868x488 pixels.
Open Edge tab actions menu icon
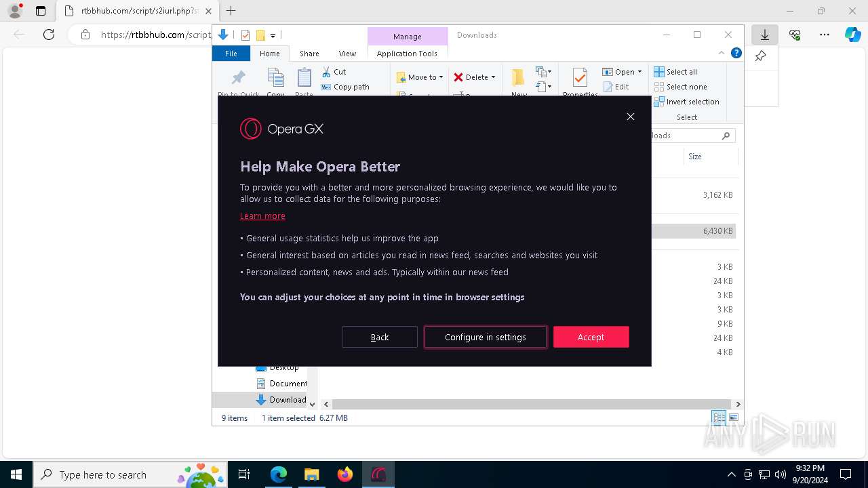(41, 11)
